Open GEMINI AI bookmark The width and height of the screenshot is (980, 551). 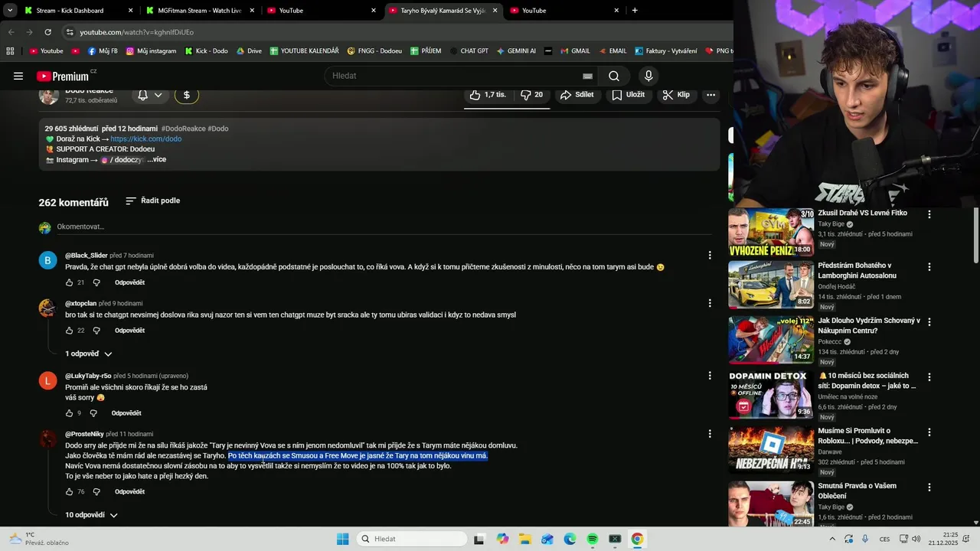(516, 51)
